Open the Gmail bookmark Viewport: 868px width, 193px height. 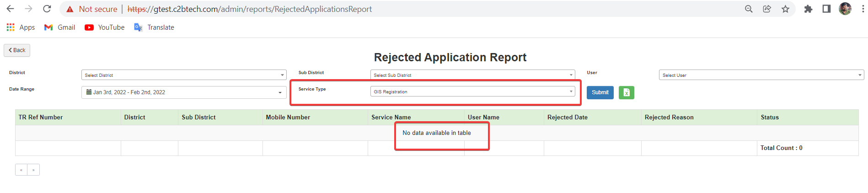[59, 27]
